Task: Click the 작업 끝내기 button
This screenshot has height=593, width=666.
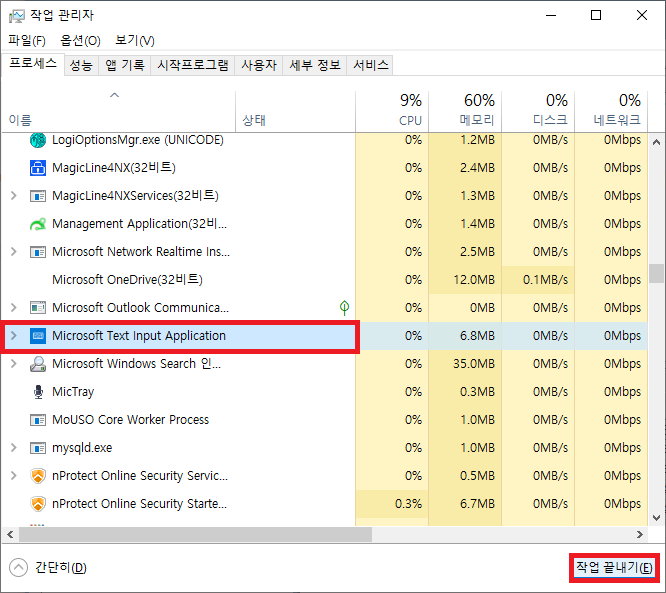Action: coord(614,568)
